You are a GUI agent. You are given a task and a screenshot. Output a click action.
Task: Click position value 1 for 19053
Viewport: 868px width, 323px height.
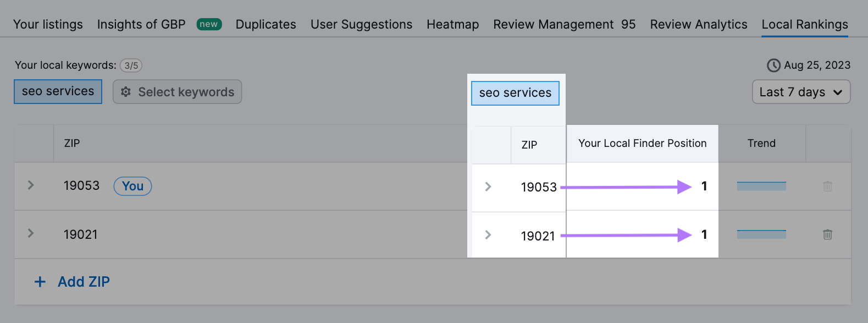click(704, 186)
